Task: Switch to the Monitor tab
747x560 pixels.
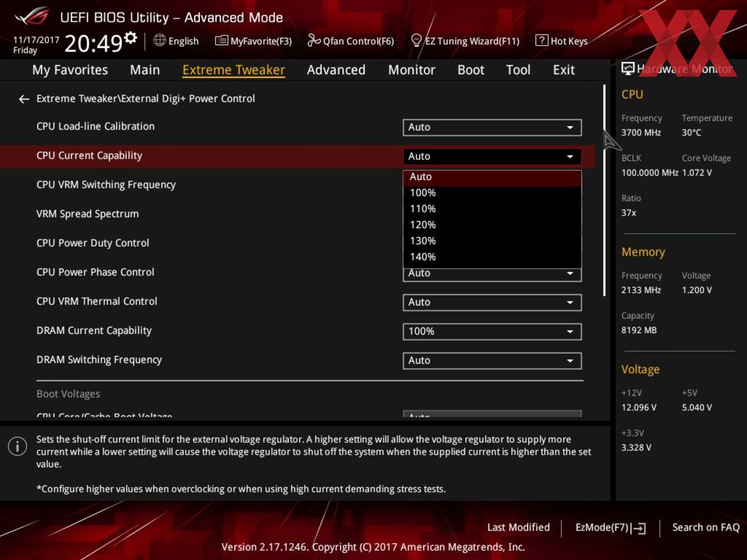Action: pos(412,70)
